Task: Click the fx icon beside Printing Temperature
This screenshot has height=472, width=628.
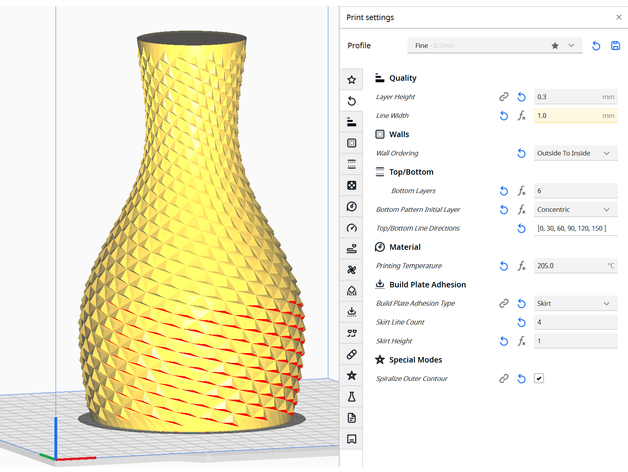Action: [x=521, y=266]
